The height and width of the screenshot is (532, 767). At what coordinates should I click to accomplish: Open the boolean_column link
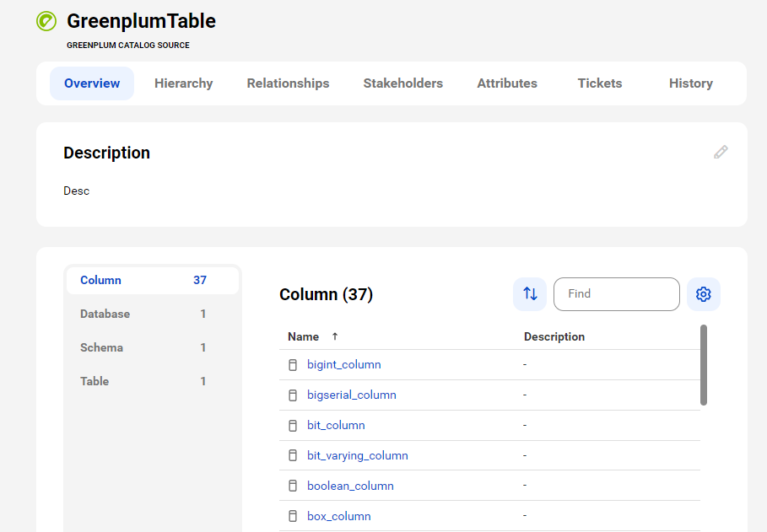(350, 486)
